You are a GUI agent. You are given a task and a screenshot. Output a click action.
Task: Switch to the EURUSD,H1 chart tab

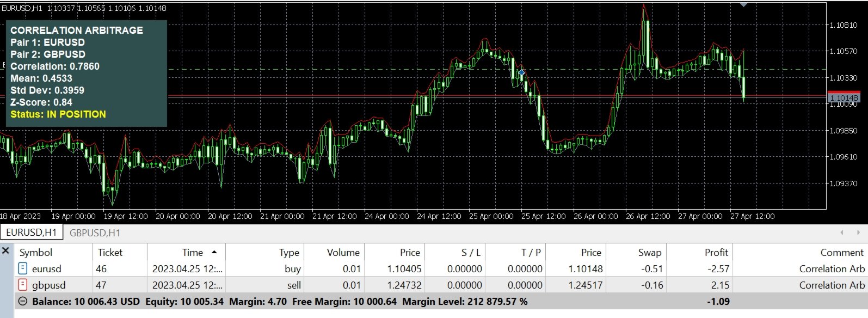pyautogui.click(x=32, y=233)
